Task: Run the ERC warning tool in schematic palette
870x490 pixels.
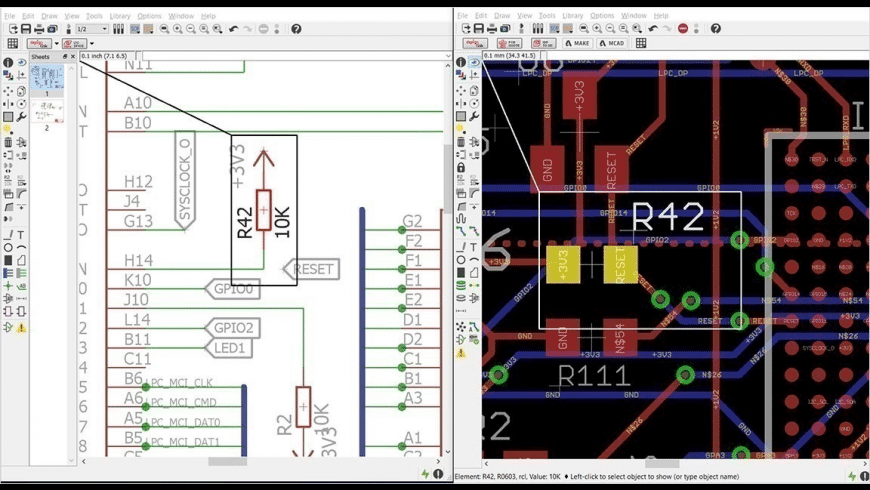Action: point(21,327)
